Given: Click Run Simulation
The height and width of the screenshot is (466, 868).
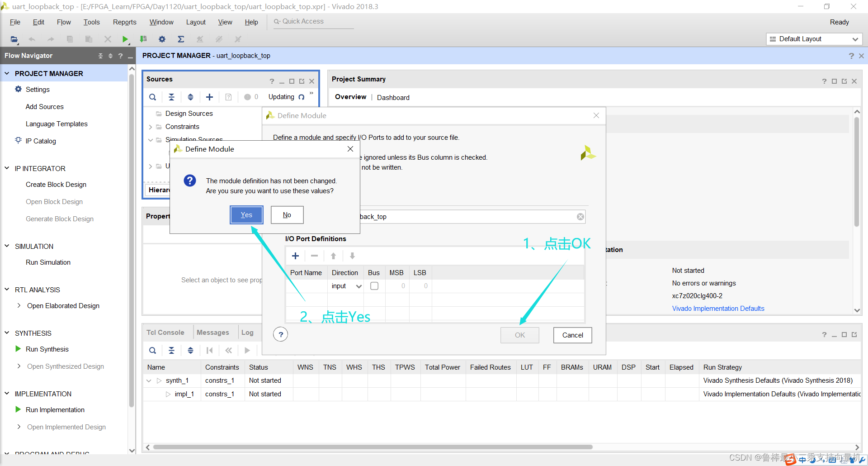Looking at the screenshot, I should 48,262.
